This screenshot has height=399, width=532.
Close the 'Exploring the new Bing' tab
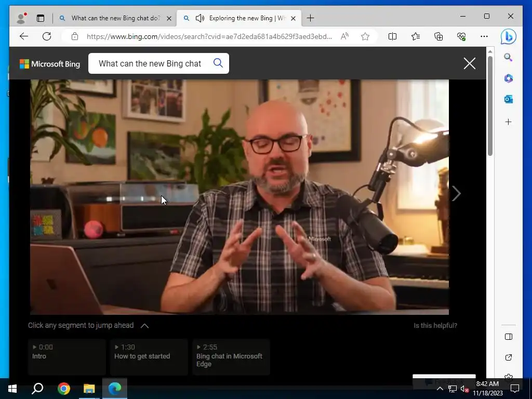click(294, 18)
